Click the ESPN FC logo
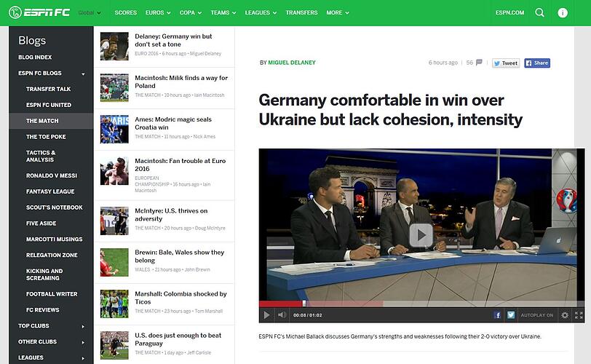 [39, 12]
